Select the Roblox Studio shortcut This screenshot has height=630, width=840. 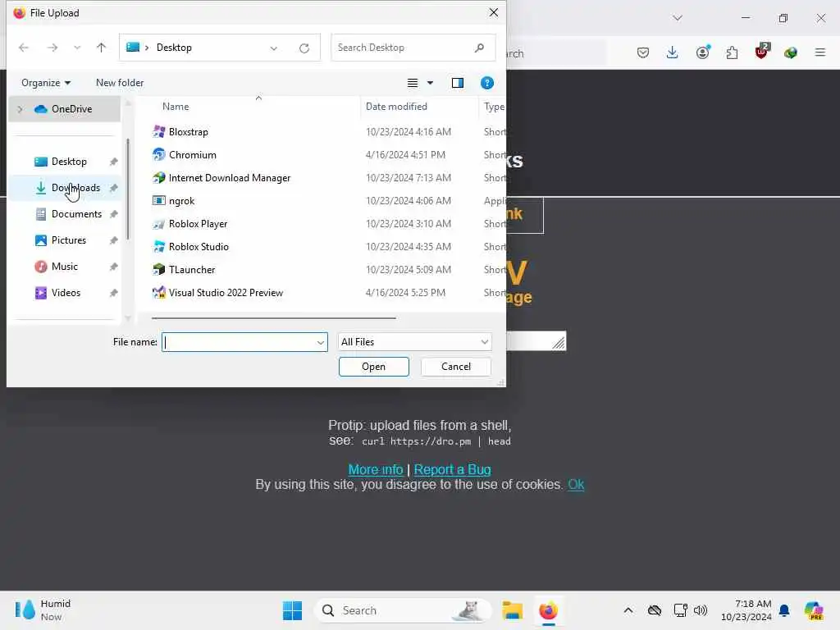point(199,247)
